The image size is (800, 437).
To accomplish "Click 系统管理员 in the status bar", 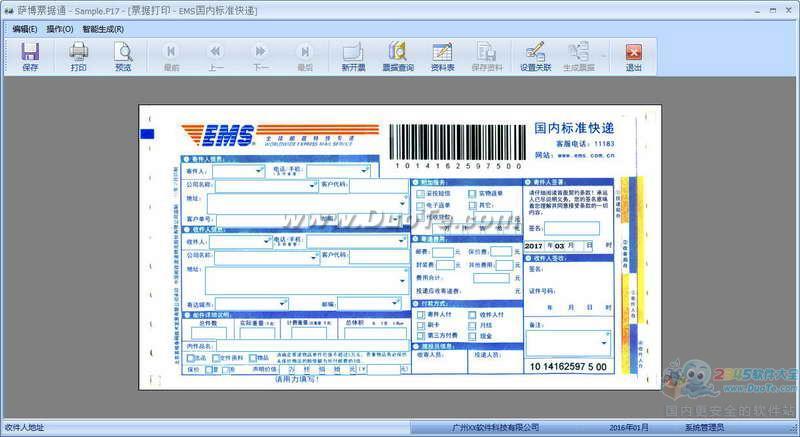I will tap(705, 427).
